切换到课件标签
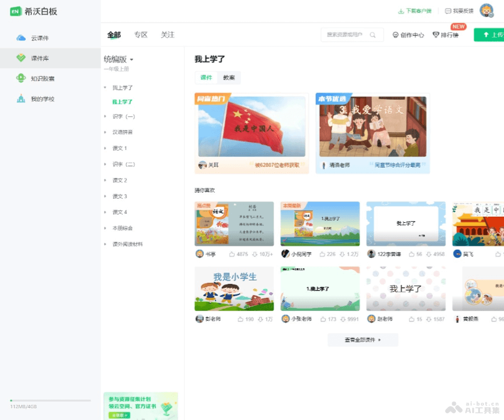The width and height of the screenshot is (504, 420). (x=206, y=77)
